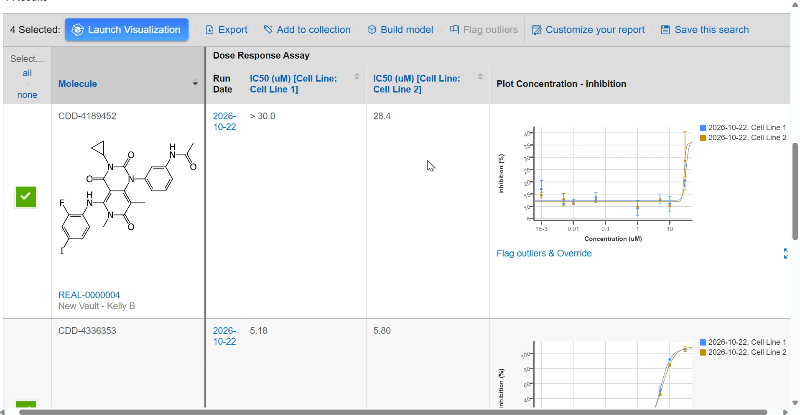Toggle the partially visible checkbox for CDD-4336353

(26, 404)
